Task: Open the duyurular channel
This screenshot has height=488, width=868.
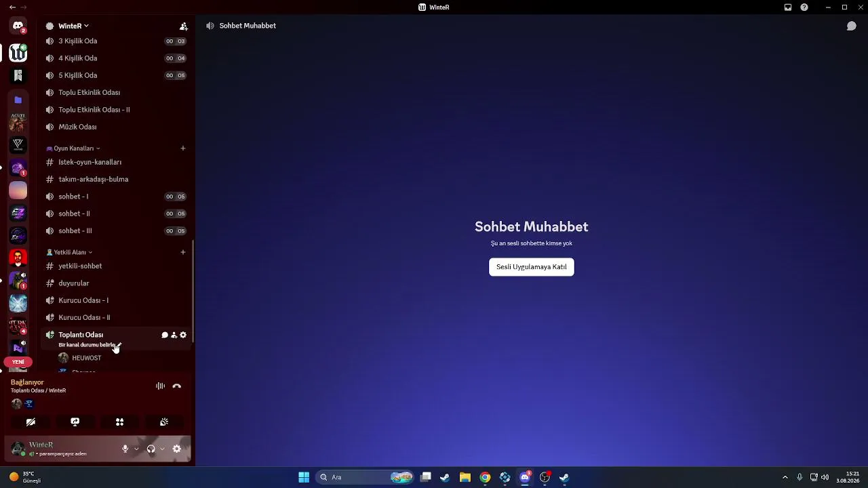Action: click(x=116, y=283)
